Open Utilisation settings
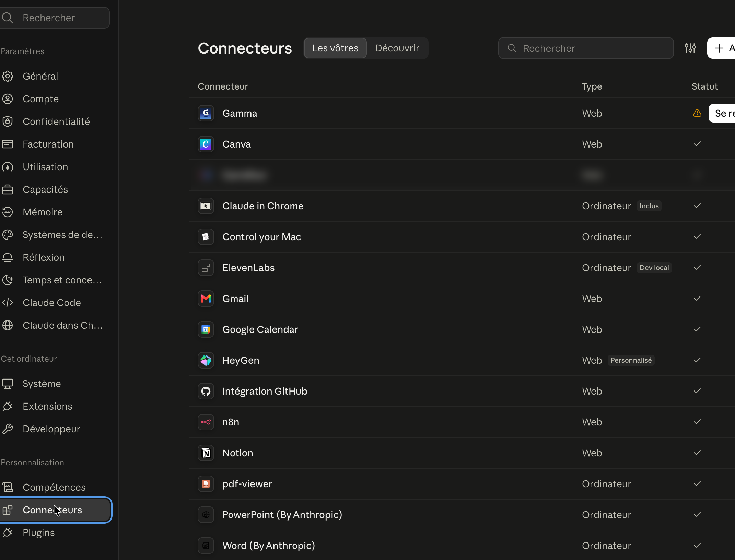Viewport: 735px width, 560px height. coord(55,167)
